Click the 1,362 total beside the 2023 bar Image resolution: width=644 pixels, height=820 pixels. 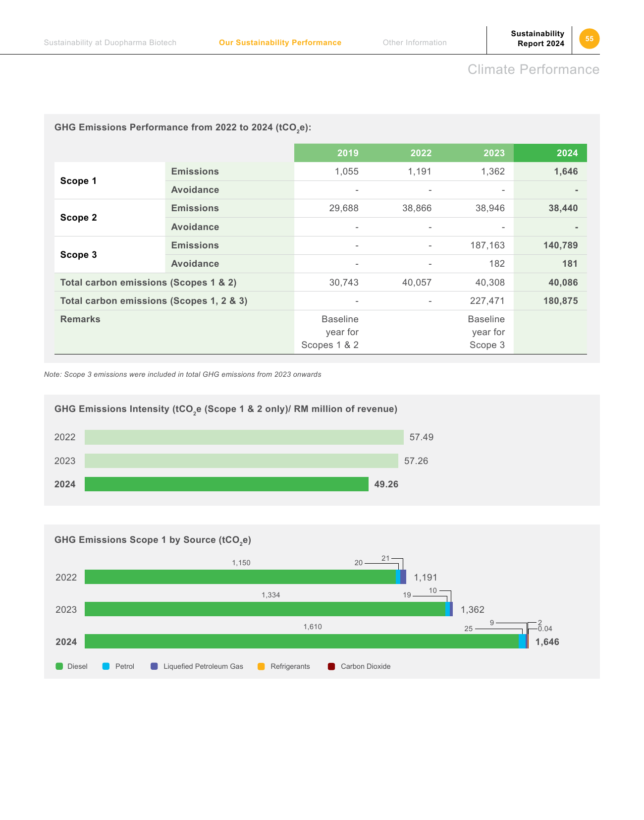pos(473,610)
